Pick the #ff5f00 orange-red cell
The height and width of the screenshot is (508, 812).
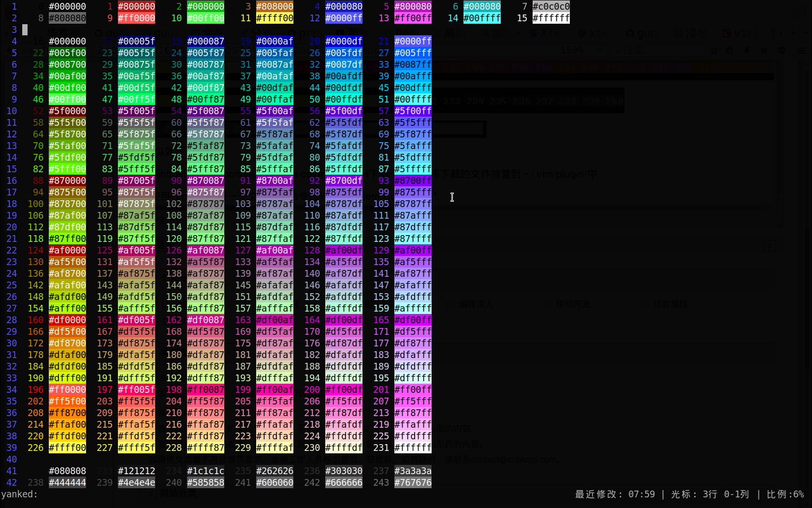67,401
